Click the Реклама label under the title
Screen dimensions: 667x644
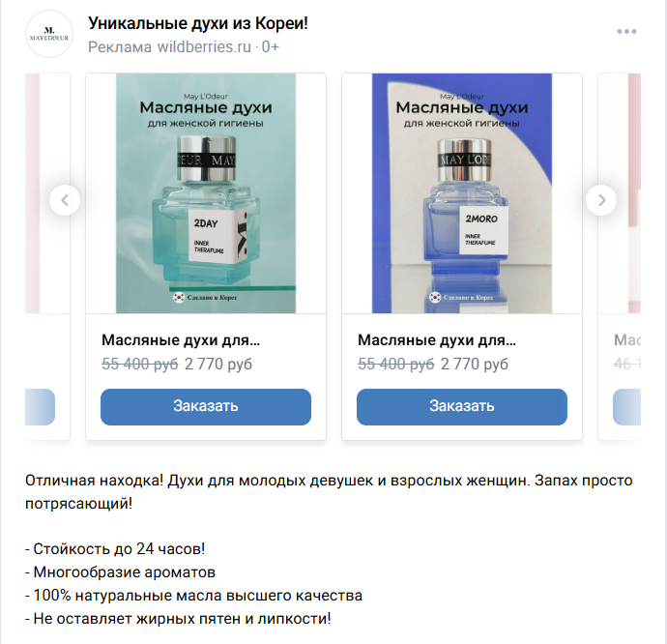[120, 46]
